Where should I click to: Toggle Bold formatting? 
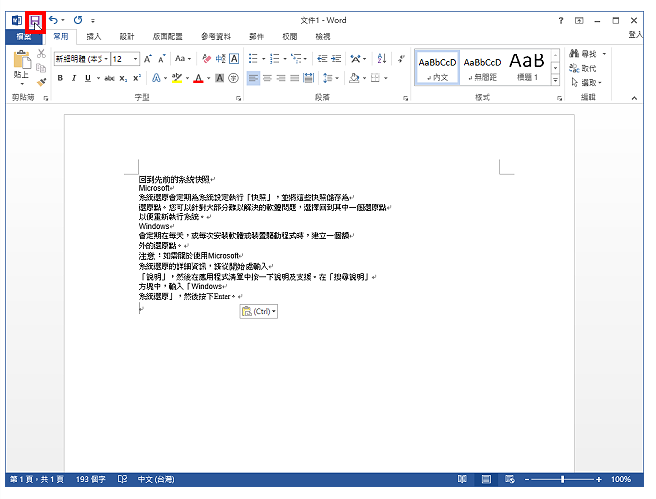[60, 78]
